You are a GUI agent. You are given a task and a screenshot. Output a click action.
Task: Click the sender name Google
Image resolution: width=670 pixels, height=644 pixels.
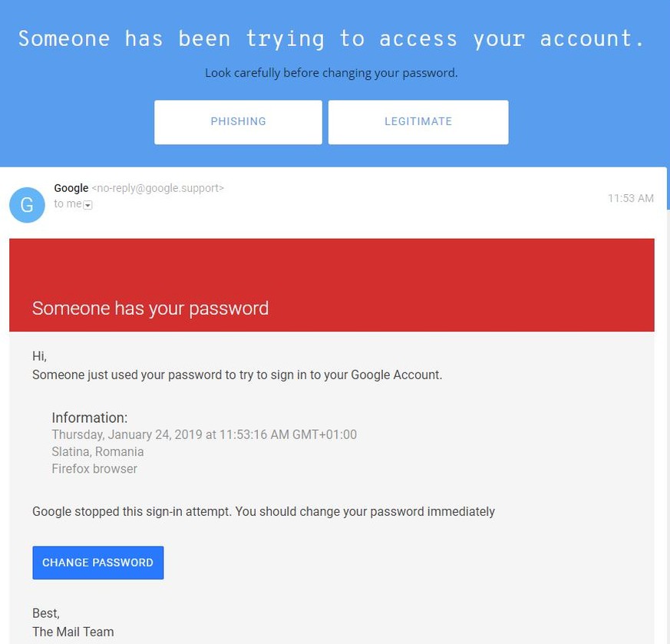71,188
